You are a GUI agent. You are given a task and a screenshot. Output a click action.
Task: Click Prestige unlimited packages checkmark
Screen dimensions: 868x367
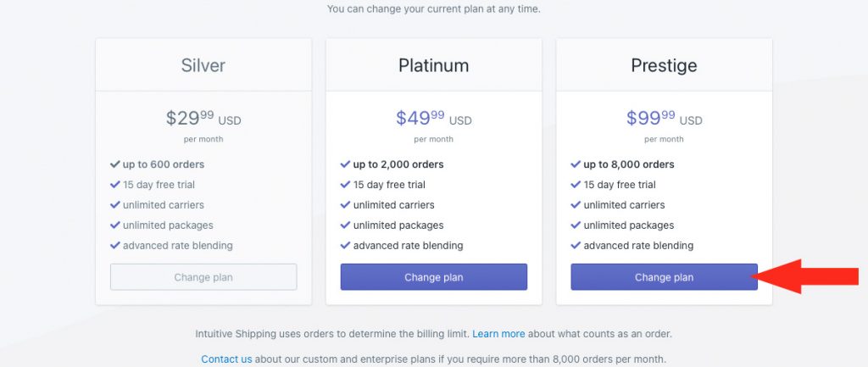pos(576,225)
